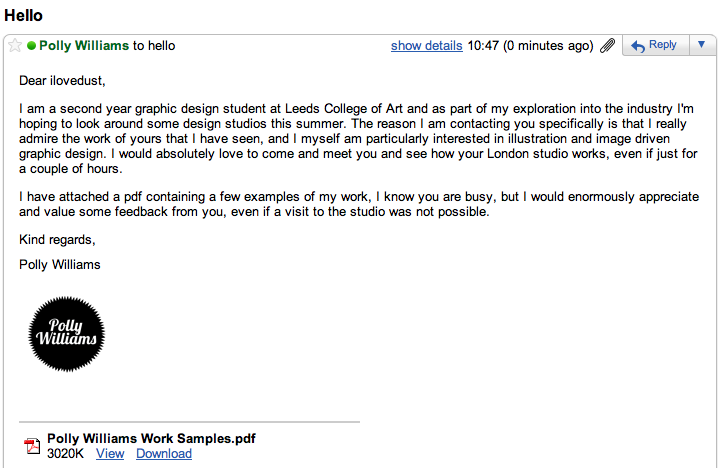This screenshot has height=468, width=727.
Task: Click the 10:47 timestamp
Action: pos(483,46)
